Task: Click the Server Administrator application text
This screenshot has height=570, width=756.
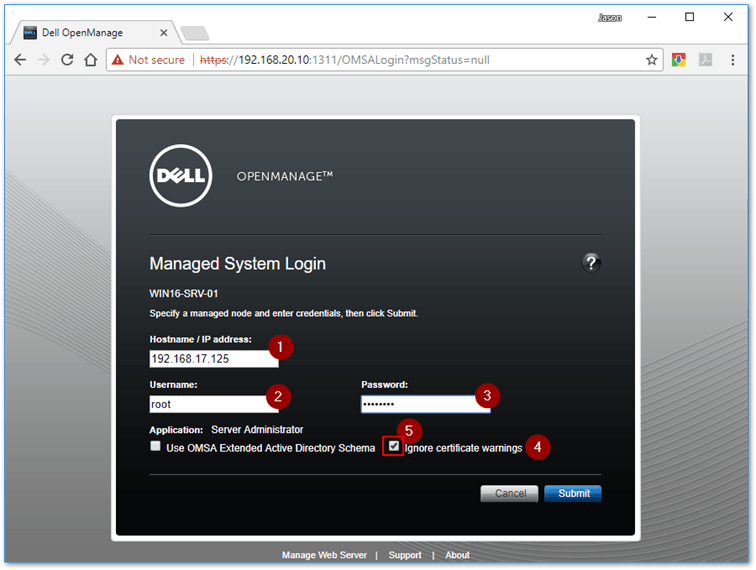Action: point(257,430)
